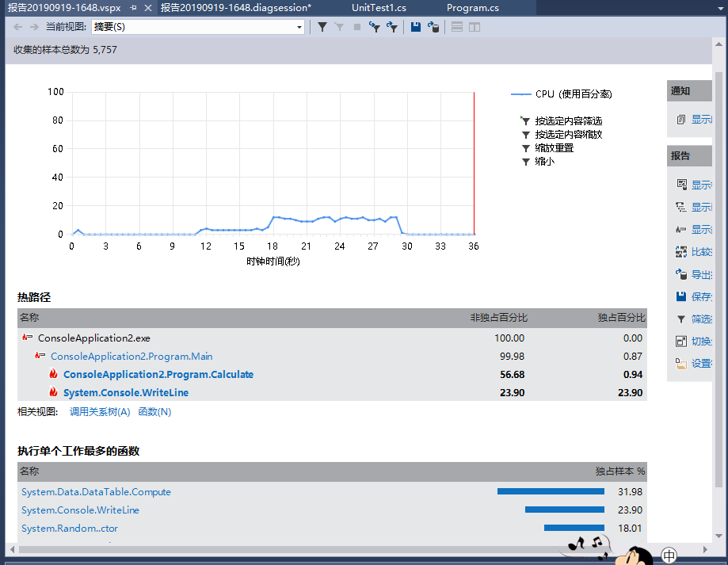Screen dimensions: 728x565
Task: Open ConsoleApplication2.Program.Main link
Action: pos(131,356)
